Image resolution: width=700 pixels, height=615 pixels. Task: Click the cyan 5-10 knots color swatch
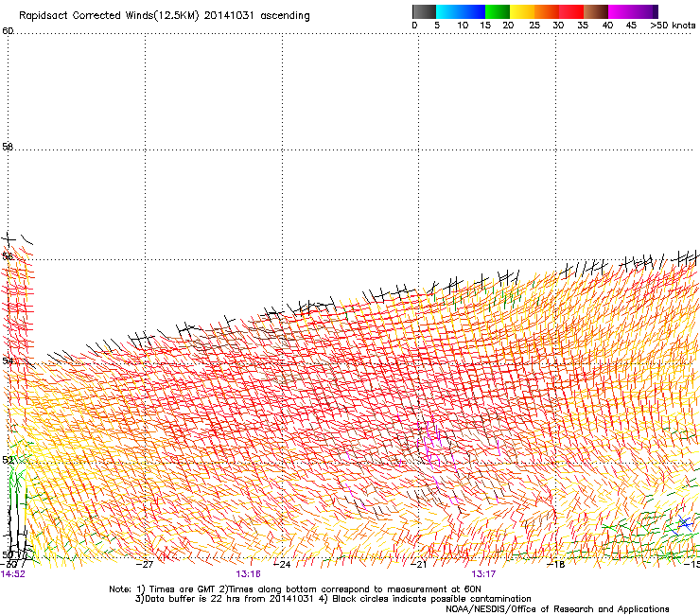pos(448,11)
